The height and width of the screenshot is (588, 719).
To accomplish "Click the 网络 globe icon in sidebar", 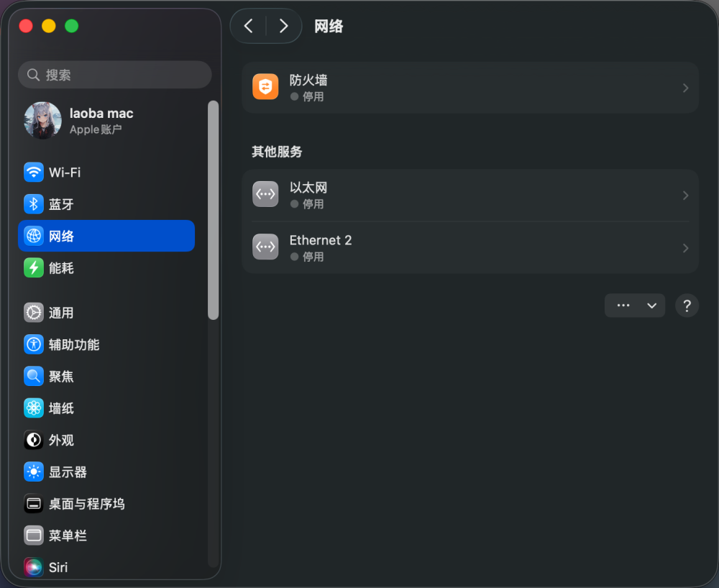I will [x=34, y=236].
